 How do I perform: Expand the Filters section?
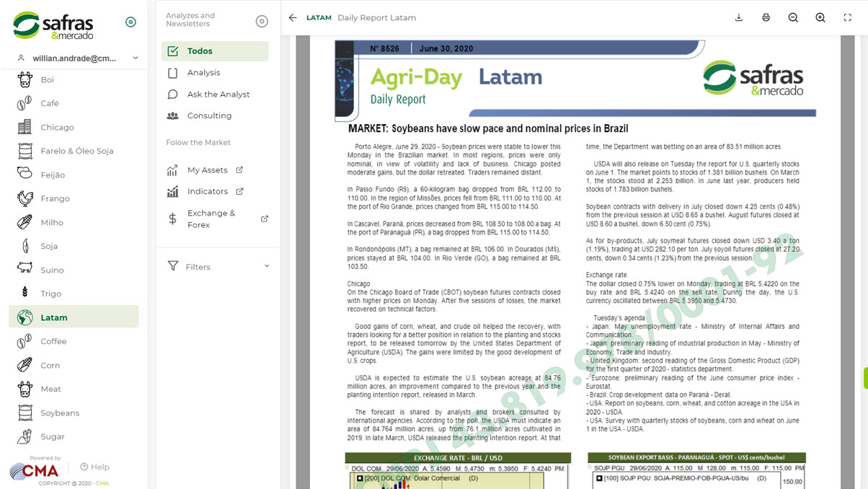(x=218, y=266)
